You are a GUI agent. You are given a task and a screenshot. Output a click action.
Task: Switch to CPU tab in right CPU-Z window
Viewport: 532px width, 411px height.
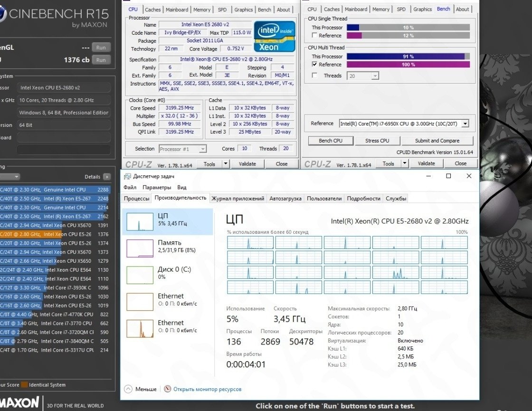[x=312, y=9]
